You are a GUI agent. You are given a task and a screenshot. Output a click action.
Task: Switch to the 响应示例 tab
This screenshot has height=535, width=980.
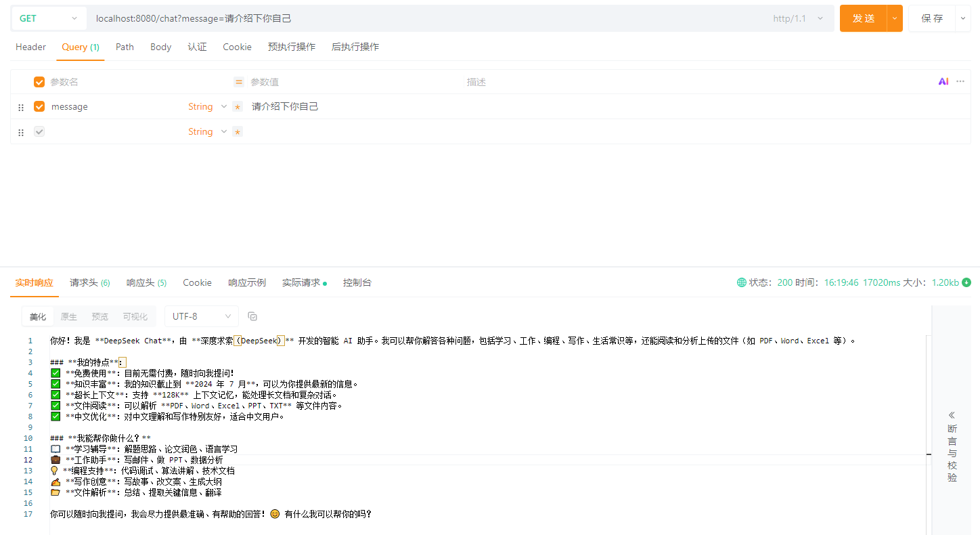(x=247, y=282)
